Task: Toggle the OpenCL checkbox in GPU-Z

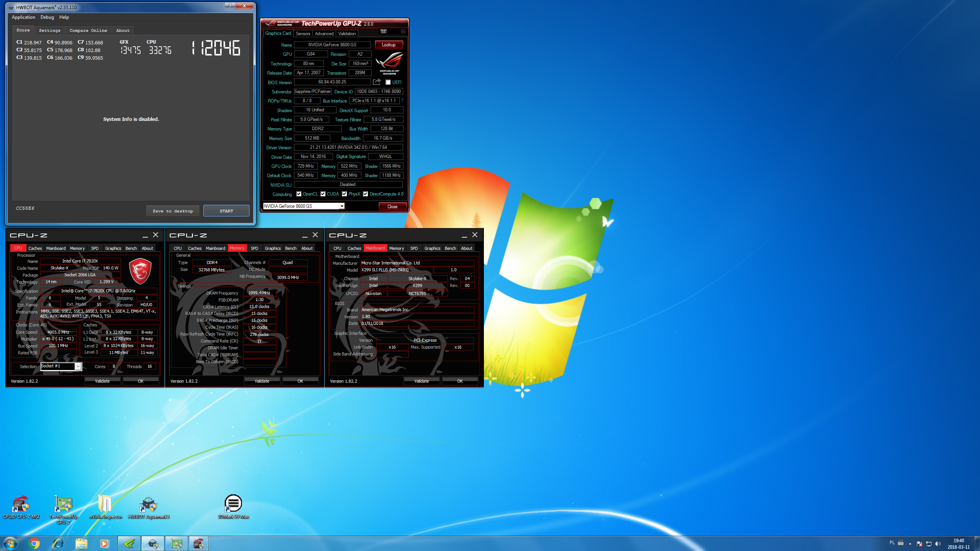Action: [x=299, y=194]
